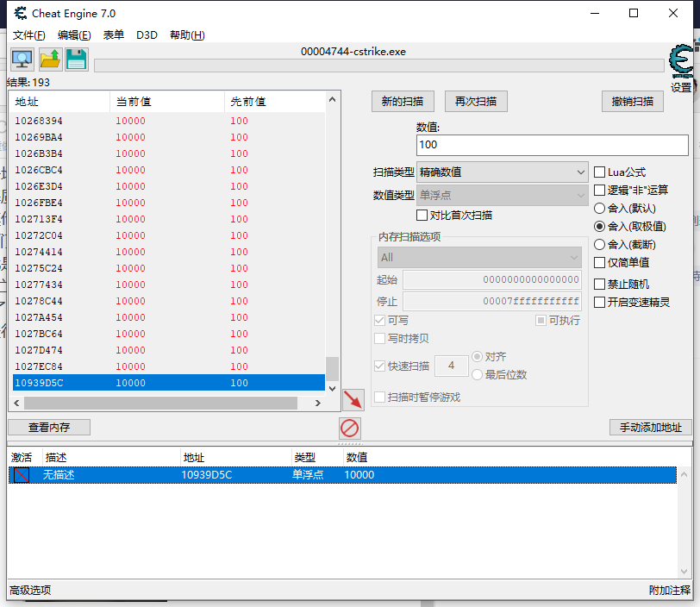This screenshot has width=700, height=607.
Task: Click red arrow to add address to list
Action: [353, 400]
